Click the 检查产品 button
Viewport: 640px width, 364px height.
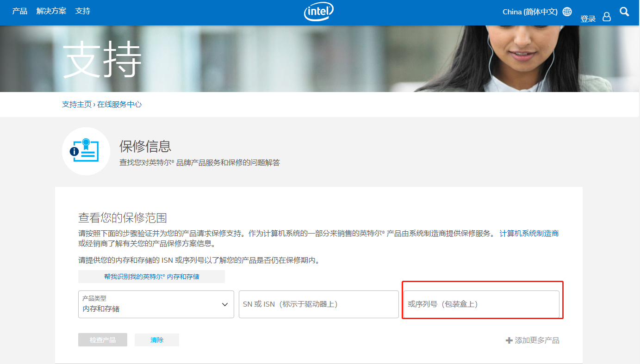[x=103, y=340]
